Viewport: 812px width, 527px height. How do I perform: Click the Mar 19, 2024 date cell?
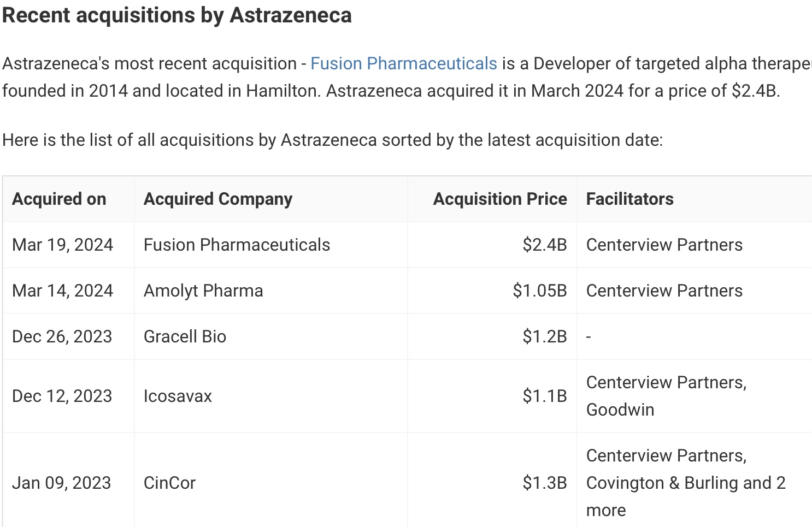pyautogui.click(x=62, y=245)
